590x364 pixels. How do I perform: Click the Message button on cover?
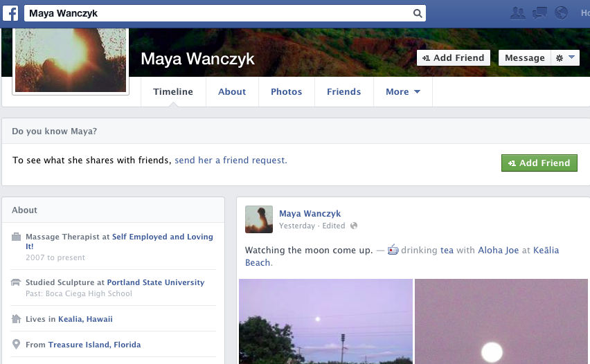[524, 58]
